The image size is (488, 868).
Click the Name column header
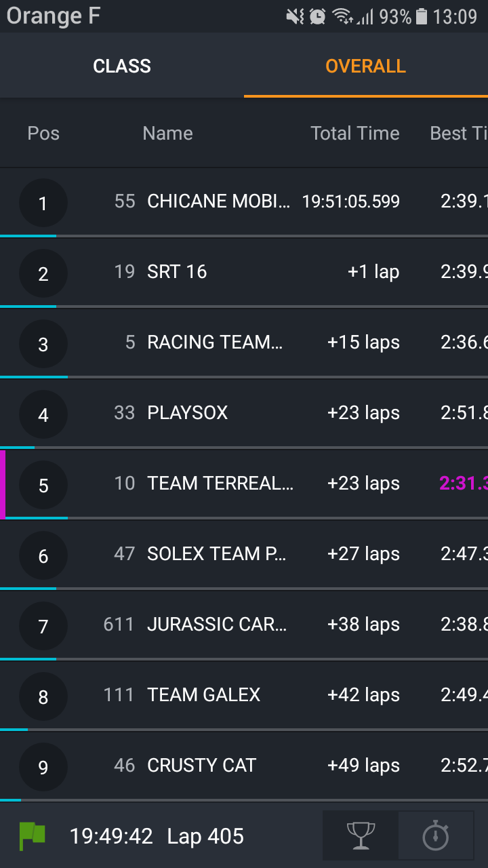[167, 133]
